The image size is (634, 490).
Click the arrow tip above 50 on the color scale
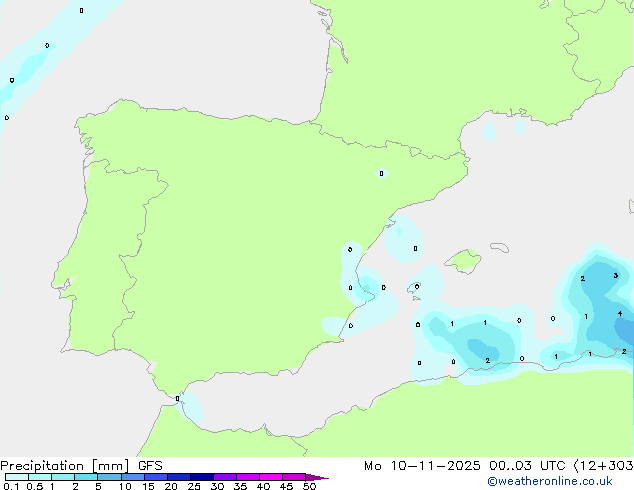(317, 477)
